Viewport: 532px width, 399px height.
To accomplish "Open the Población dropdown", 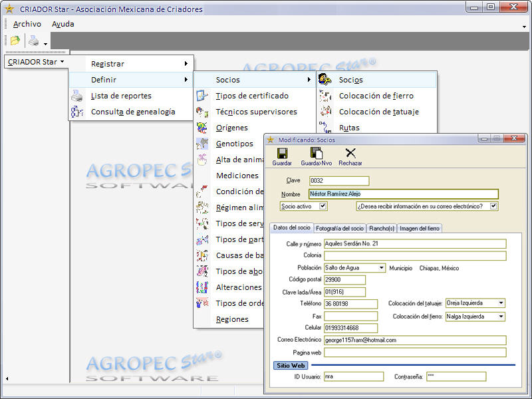I will click(381, 268).
